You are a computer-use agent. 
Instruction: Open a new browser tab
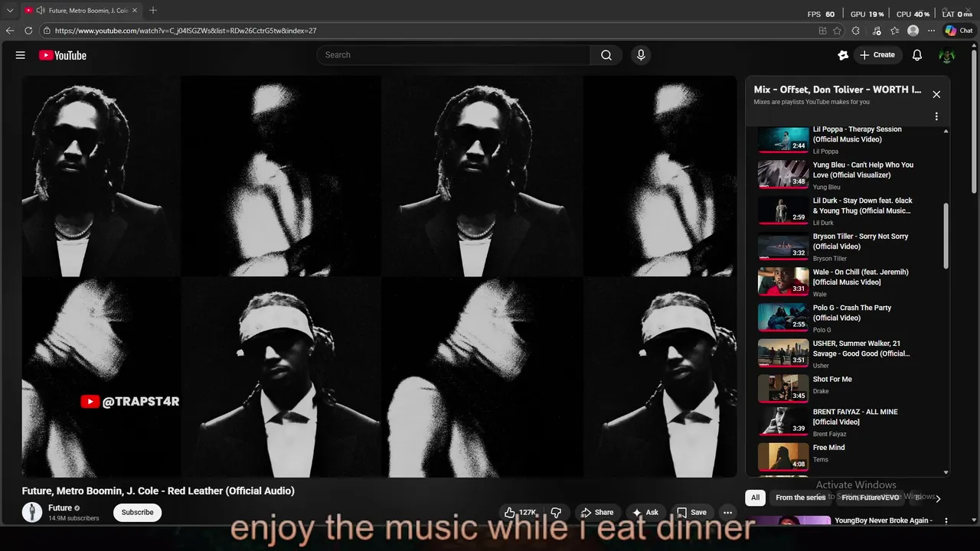pos(153,11)
